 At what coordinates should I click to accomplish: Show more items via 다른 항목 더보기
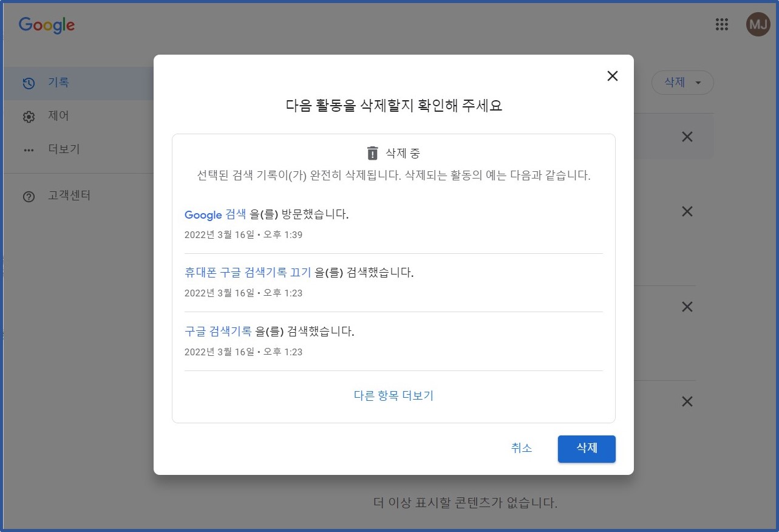[393, 396]
